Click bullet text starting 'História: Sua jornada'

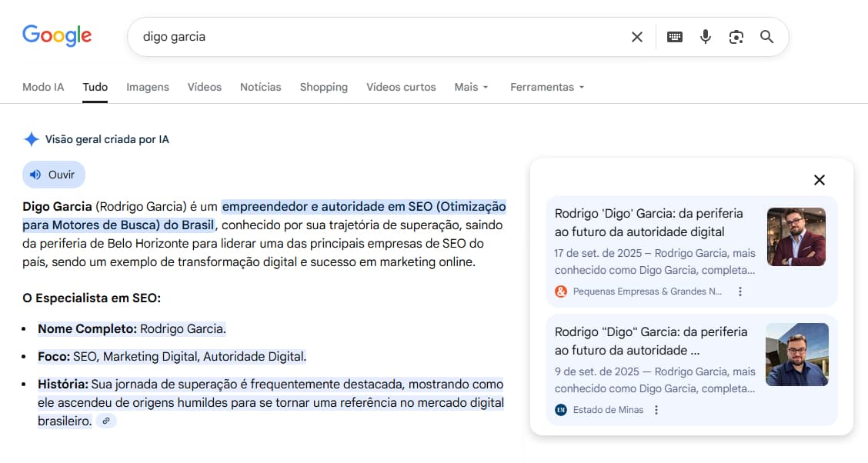[271, 403]
